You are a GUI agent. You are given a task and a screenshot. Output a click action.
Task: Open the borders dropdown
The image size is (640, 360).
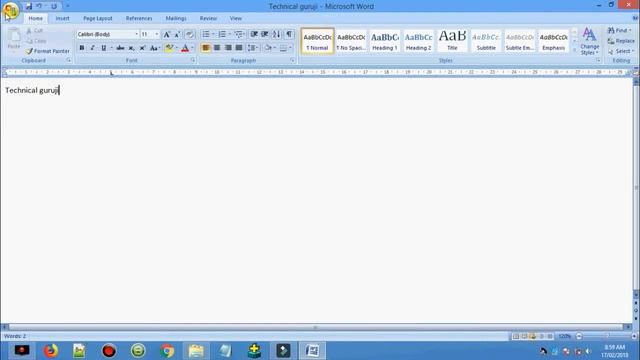pyautogui.click(x=291, y=48)
